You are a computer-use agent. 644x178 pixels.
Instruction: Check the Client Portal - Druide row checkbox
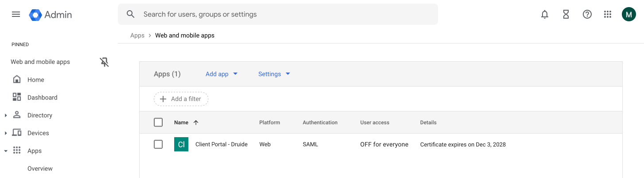[158, 144]
